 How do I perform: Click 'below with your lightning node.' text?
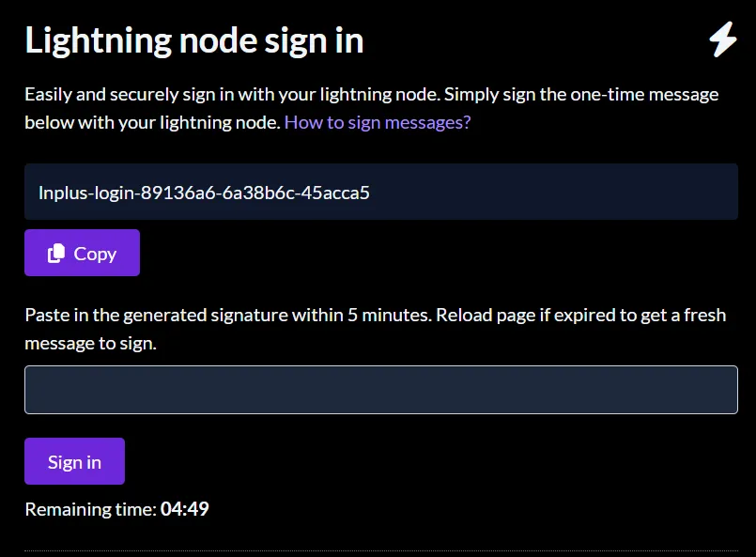[x=152, y=122]
